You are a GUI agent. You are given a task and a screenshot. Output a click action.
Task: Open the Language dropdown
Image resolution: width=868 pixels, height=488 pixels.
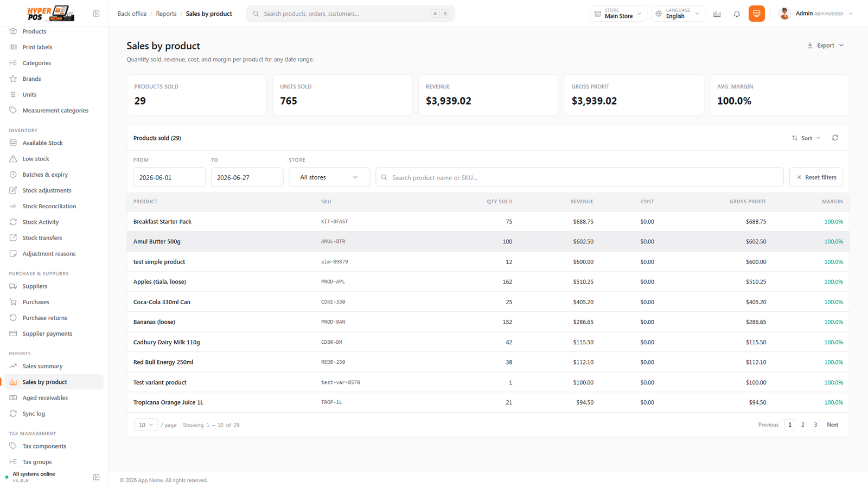coord(678,14)
